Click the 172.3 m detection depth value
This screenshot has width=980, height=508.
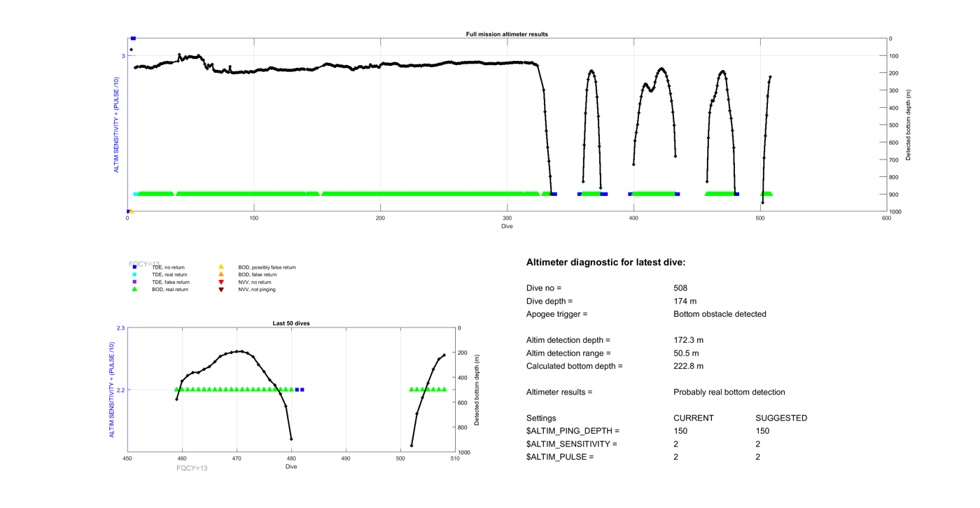pos(689,340)
